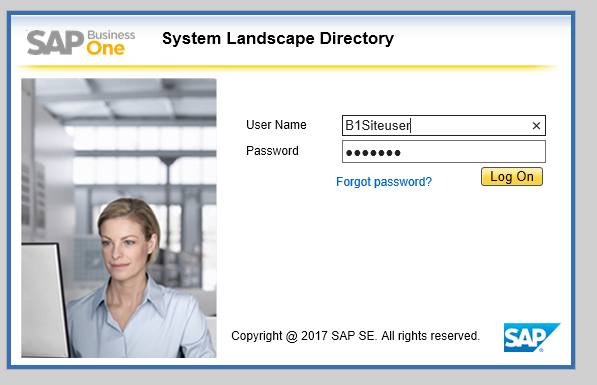The width and height of the screenshot is (597, 385).
Task: Open the Forgot password? link
Action: [384, 182]
